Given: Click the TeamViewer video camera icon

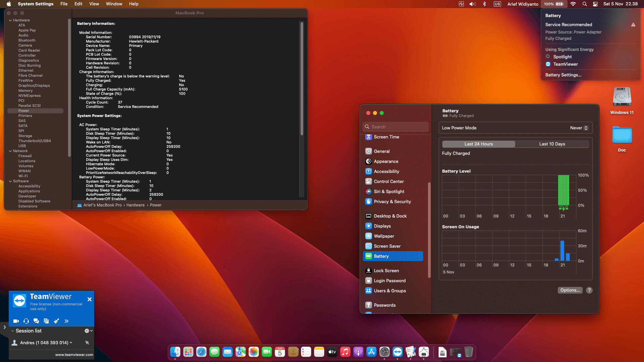Looking at the screenshot, I should click(x=16, y=321).
